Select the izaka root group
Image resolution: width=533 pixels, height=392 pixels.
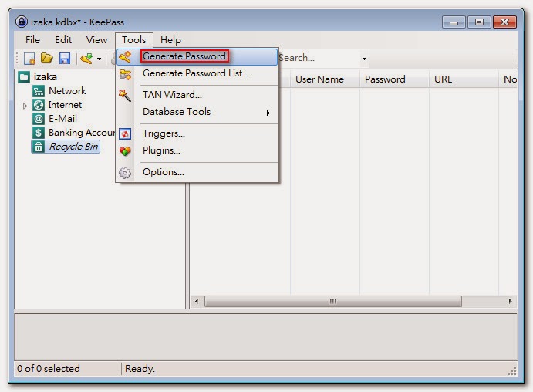coord(46,77)
